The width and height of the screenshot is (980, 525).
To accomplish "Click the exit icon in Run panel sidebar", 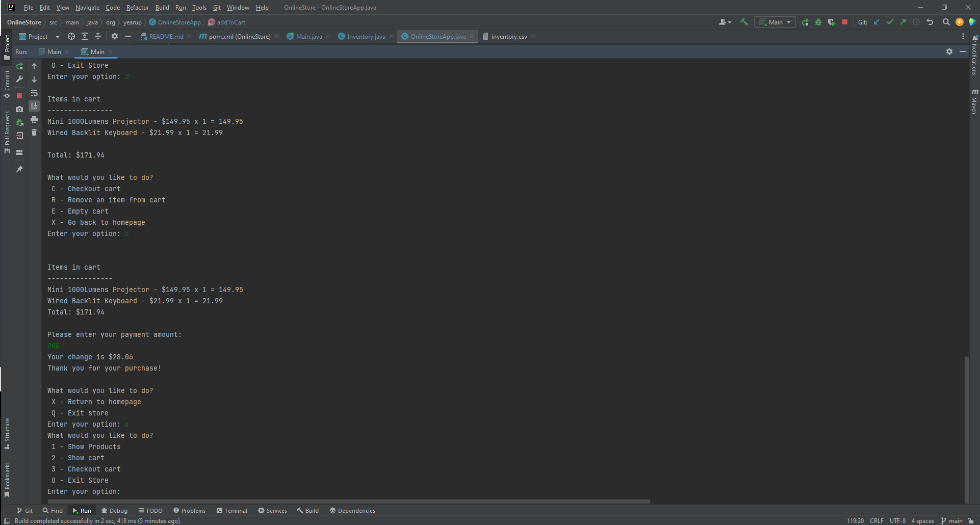I will click(x=19, y=136).
